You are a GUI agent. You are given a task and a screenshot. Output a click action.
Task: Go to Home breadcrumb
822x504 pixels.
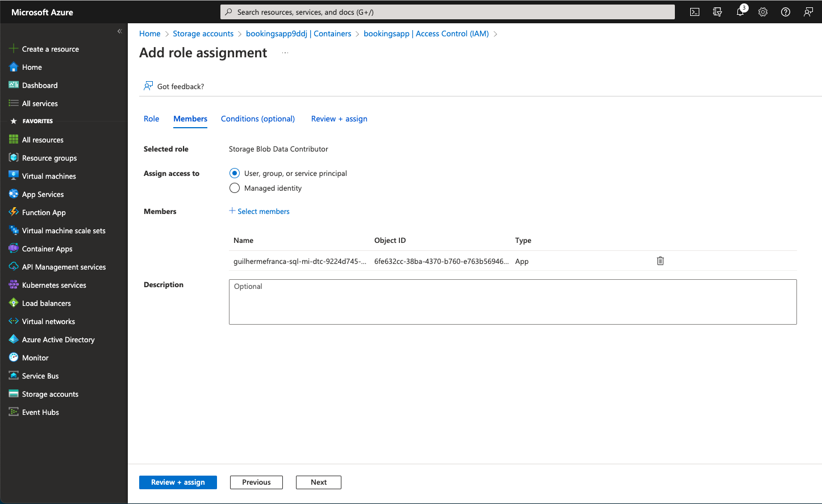pyautogui.click(x=150, y=33)
